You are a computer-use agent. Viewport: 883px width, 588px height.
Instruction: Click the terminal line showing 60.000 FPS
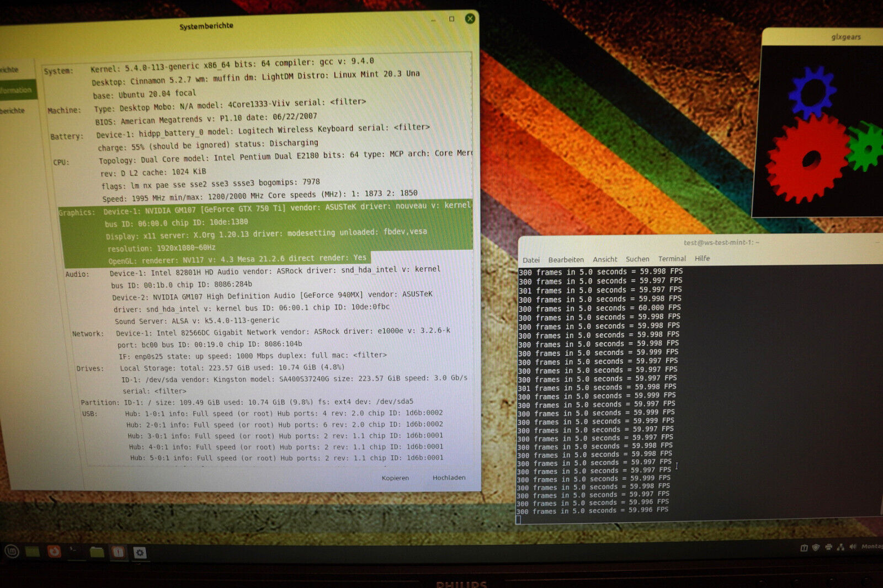[599, 308]
